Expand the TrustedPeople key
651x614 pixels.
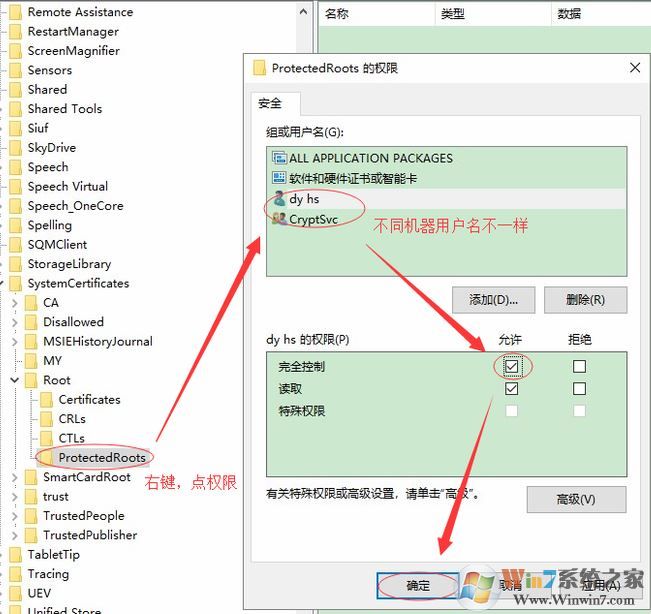[x=15, y=516]
